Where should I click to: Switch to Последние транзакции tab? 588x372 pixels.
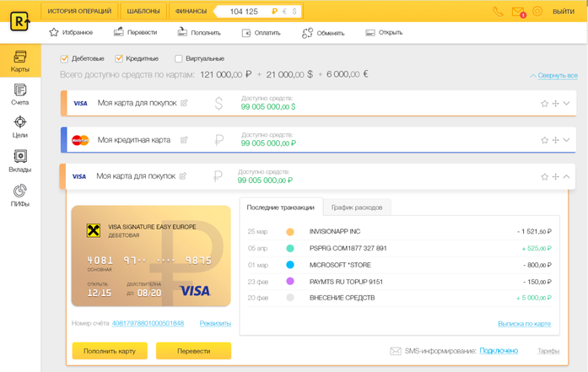tap(280, 208)
